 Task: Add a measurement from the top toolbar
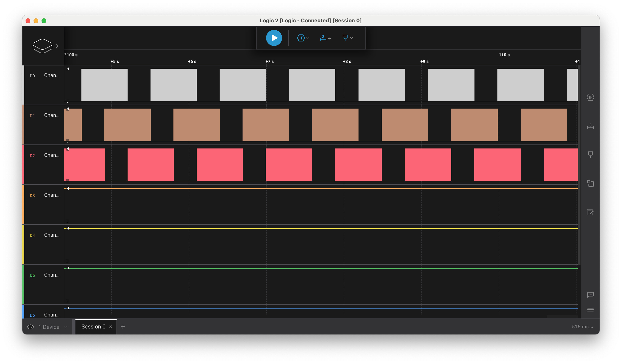(x=325, y=38)
